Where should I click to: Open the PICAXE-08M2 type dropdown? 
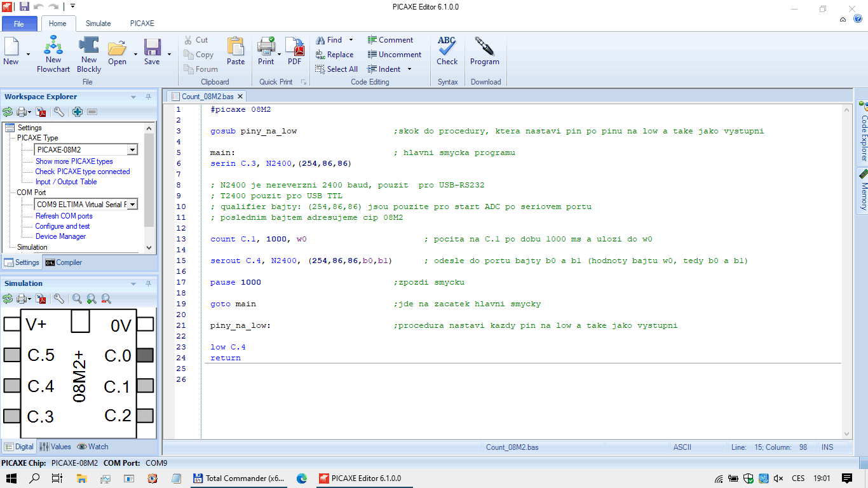click(132, 150)
